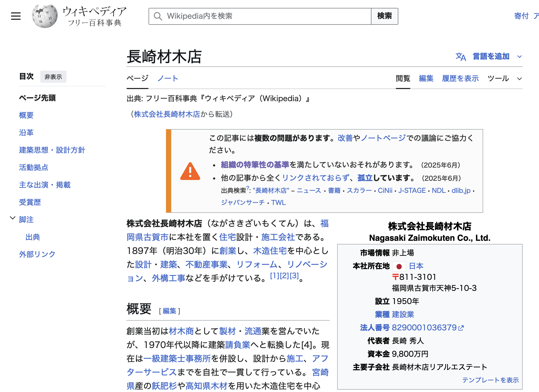This screenshot has height=392, width=539.
Task: Click the 業種 label link in infobox
Action: click(x=382, y=315)
